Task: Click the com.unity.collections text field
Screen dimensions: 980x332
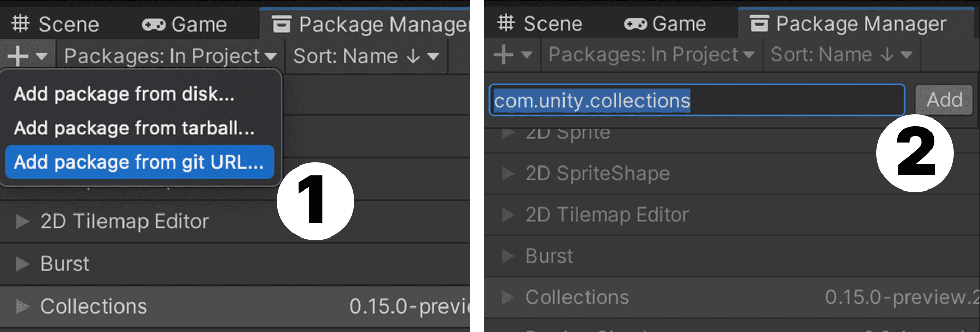Action: pos(697,100)
